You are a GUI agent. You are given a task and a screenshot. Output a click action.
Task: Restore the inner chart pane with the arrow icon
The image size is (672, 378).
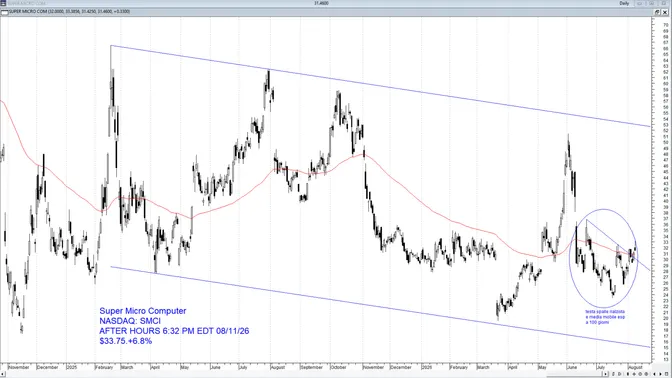(x=657, y=12)
